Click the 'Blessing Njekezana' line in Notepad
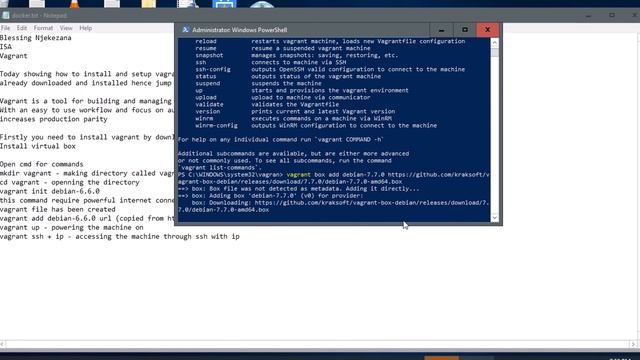 pos(36,38)
